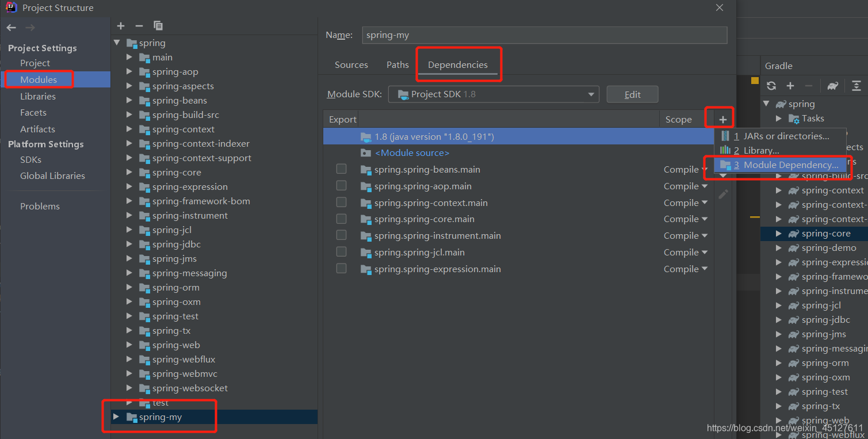
Task: Click the back navigation arrow
Action: [x=12, y=27]
